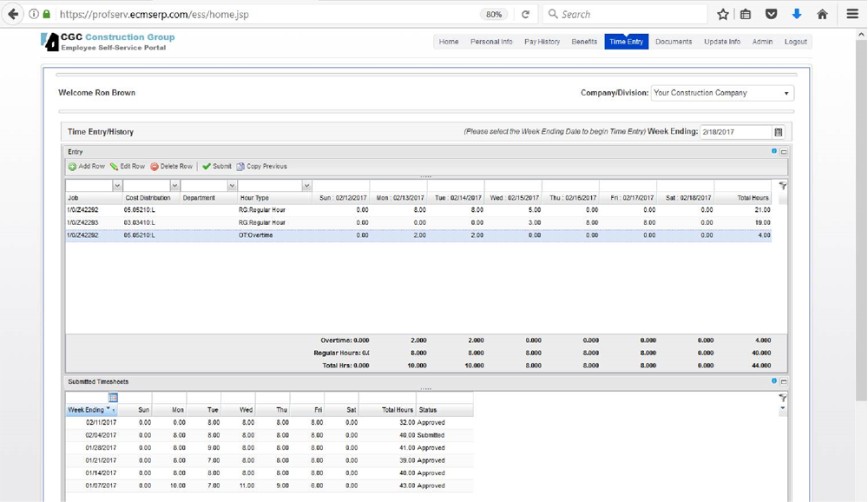
Task: Click the Logout menu item
Action: click(x=795, y=42)
